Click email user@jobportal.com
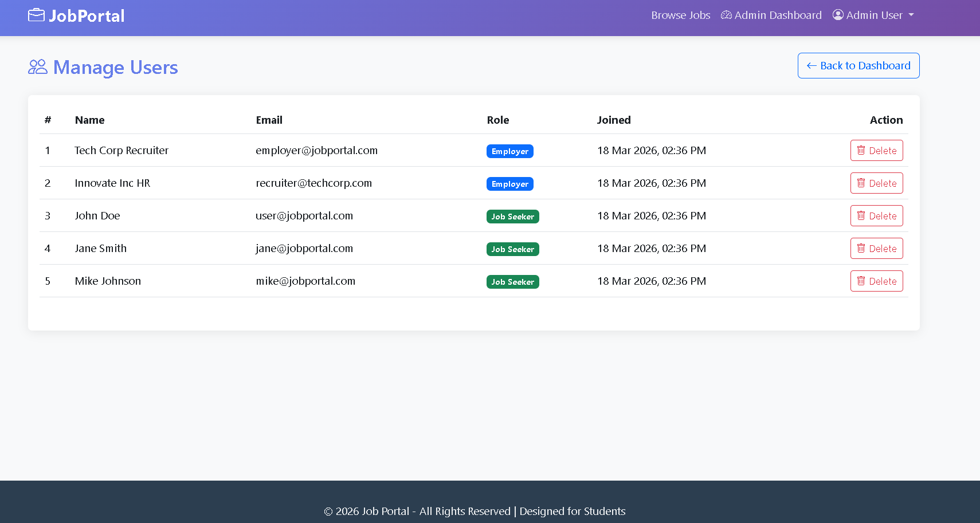Image resolution: width=980 pixels, height=523 pixels. pyautogui.click(x=304, y=216)
